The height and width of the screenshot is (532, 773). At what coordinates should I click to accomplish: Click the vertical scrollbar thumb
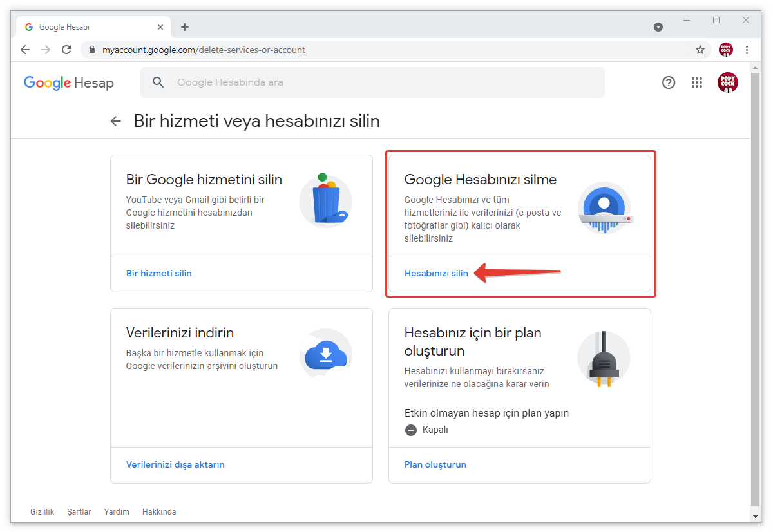click(756, 289)
